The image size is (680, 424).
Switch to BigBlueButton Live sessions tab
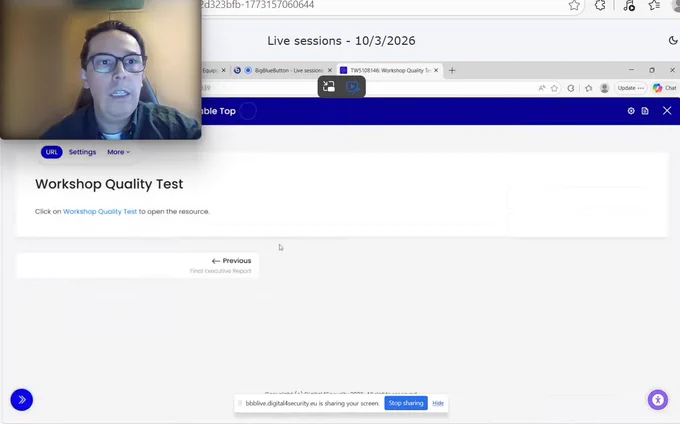point(284,70)
